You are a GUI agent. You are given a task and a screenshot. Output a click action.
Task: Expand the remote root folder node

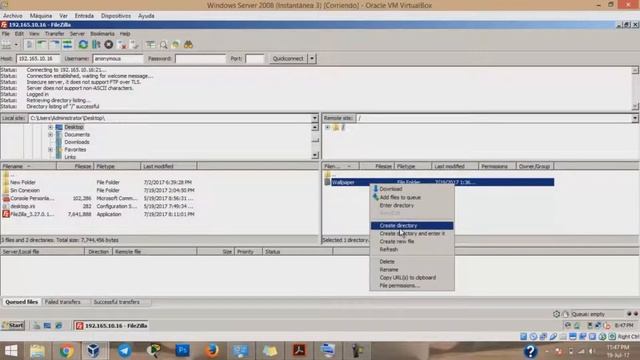tap(327, 127)
